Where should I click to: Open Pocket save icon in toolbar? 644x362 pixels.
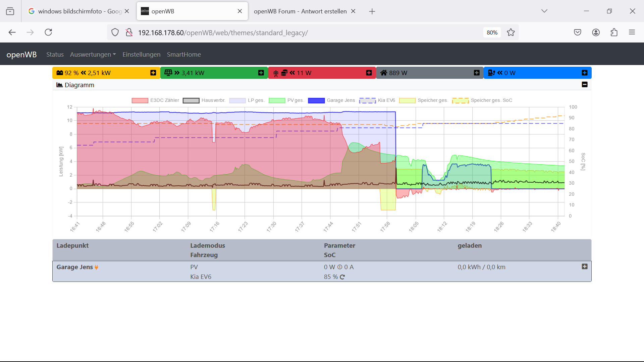tap(578, 32)
